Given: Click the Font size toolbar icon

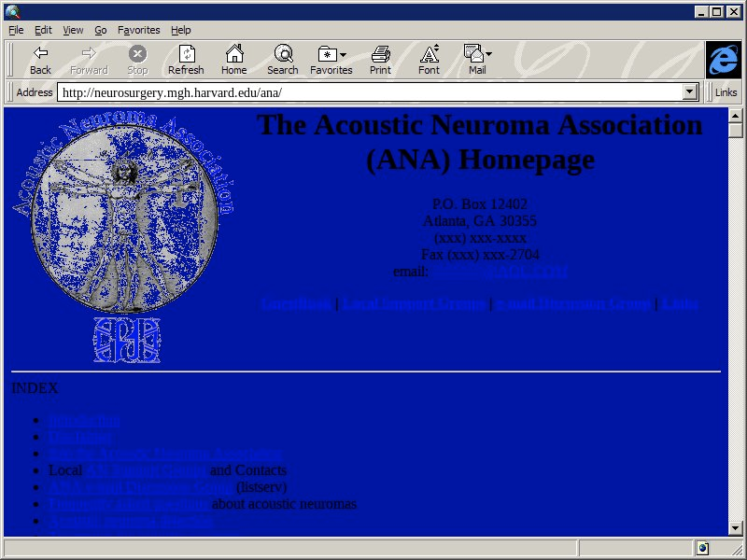Looking at the screenshot, I should pyautogui.click(x=429, y=60).
